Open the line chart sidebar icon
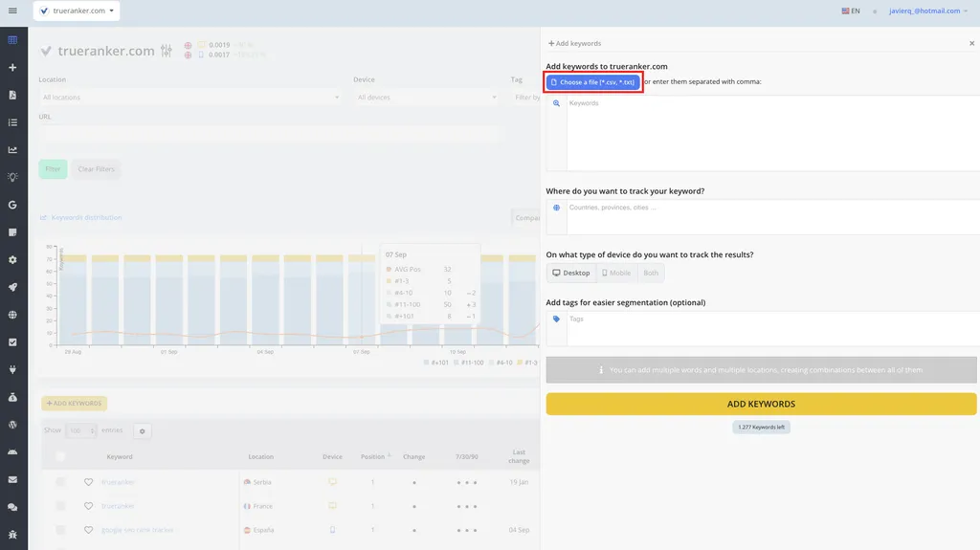The image size is (980, 550). 12,150
